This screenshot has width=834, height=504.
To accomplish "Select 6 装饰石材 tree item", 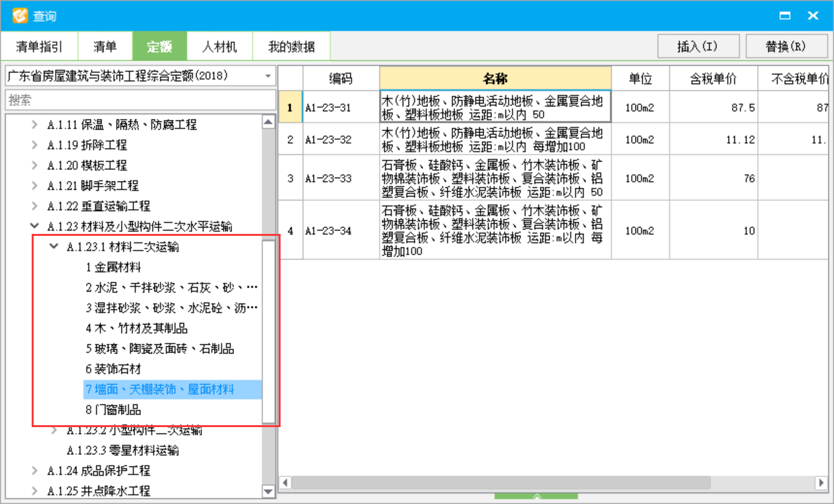I will coord(113,369).
